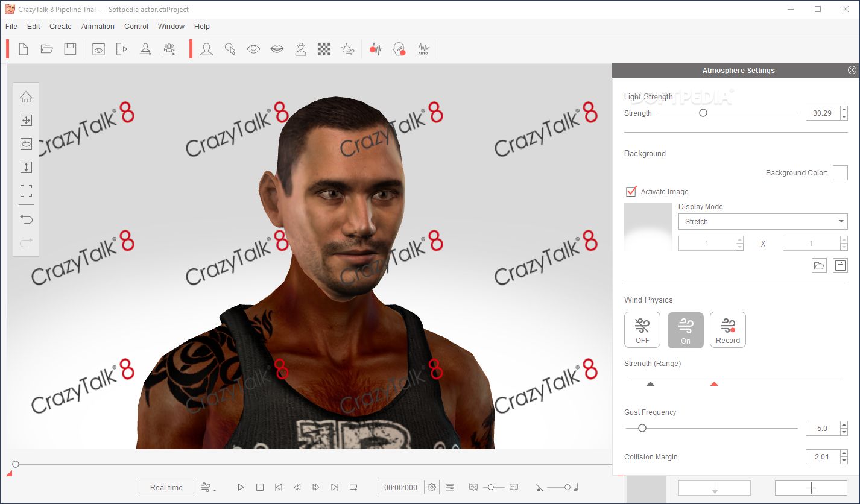This screenshot has width=860, height=504.
Task: Open the Animation menu
Action: pyautogui.click(x=98, y=26)
